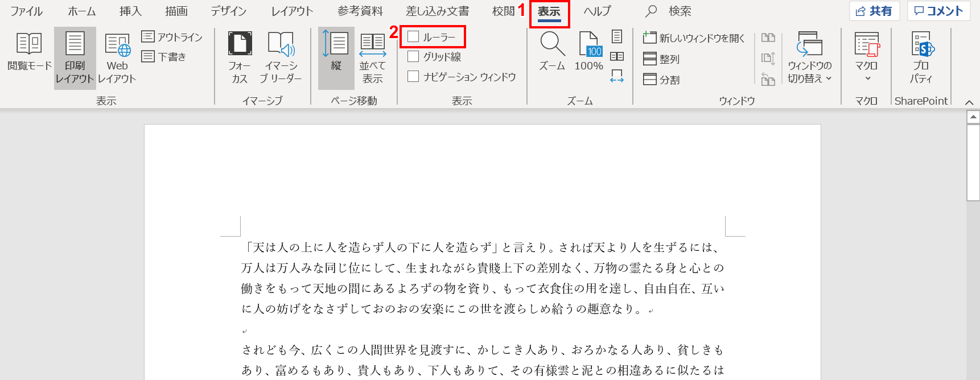This screenshot has height=380, width=980.
Task: Expand the Macros (マクロ) dropdown arrow
Action: [x=868, y=79]
